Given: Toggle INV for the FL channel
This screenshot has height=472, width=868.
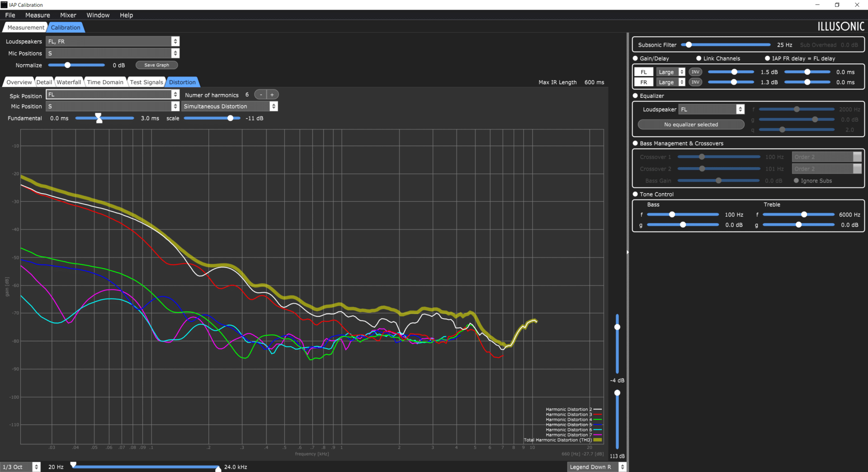Looking at the screenshot, I should (695, 72).
